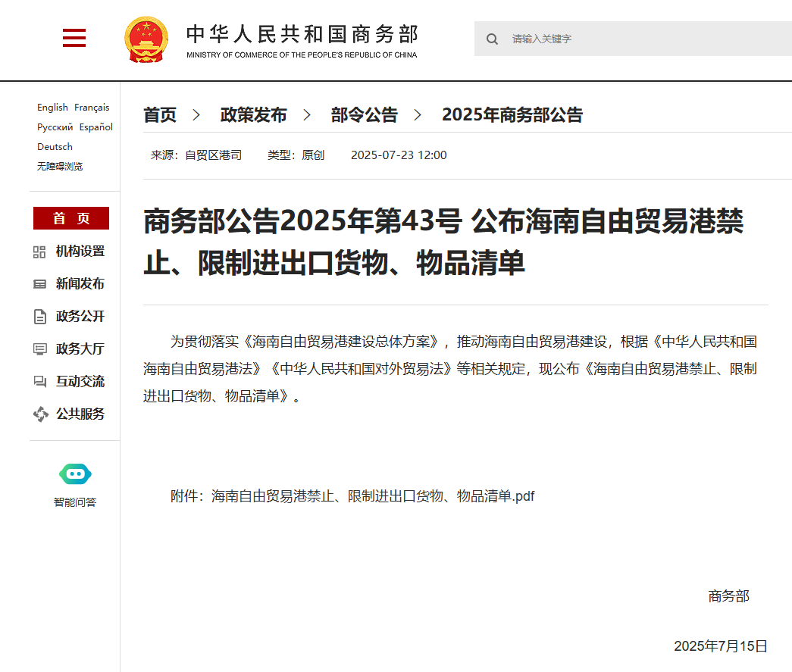Click the 新闻发布 newspaper icon
792x672 pixels.
tap(39, 284)
